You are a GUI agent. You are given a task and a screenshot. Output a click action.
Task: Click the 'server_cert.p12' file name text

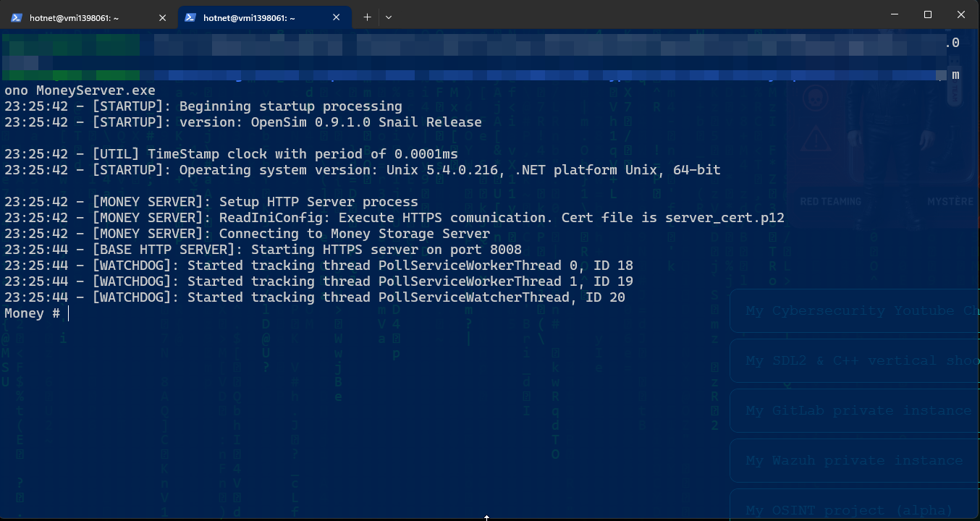point(725,218)
